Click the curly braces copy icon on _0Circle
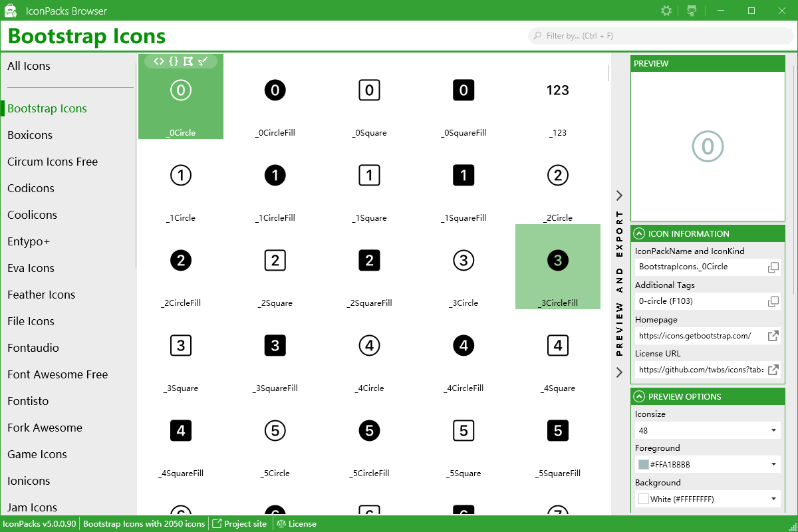 click(x=174, y=61)
